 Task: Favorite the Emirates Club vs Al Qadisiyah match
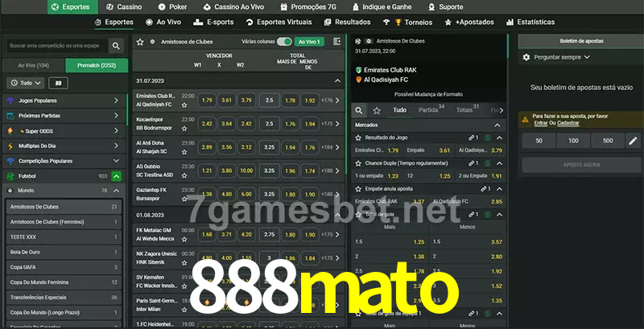click(184, 105)
